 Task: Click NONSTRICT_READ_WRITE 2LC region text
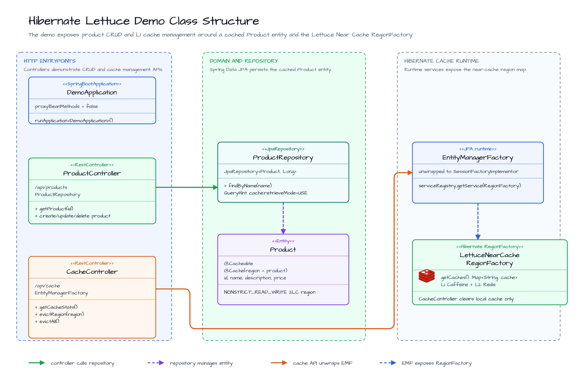pos(270,292)
